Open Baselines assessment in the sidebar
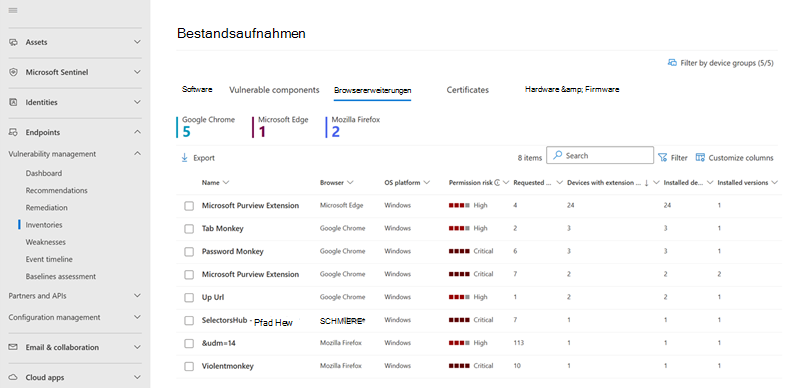 pyautogui.click(x=61, y=277)
